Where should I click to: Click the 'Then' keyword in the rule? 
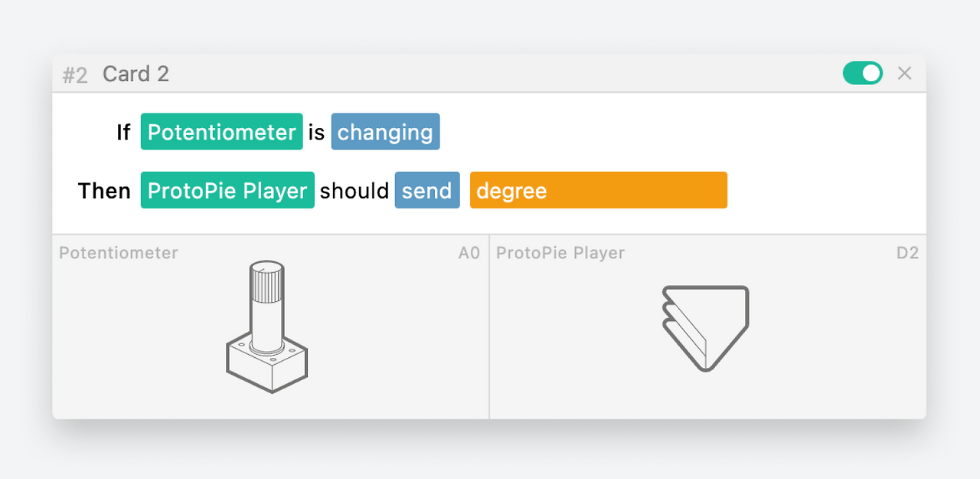(x=104, y=190)
